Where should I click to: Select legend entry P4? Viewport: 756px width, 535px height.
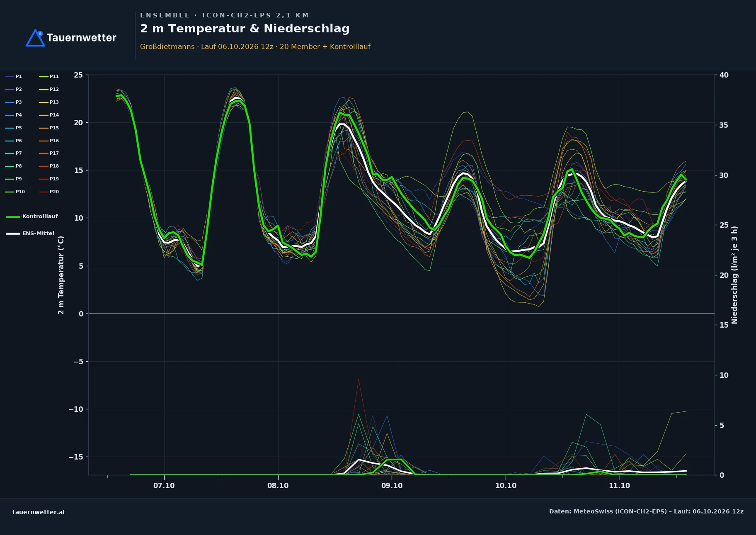coord(13,115)
